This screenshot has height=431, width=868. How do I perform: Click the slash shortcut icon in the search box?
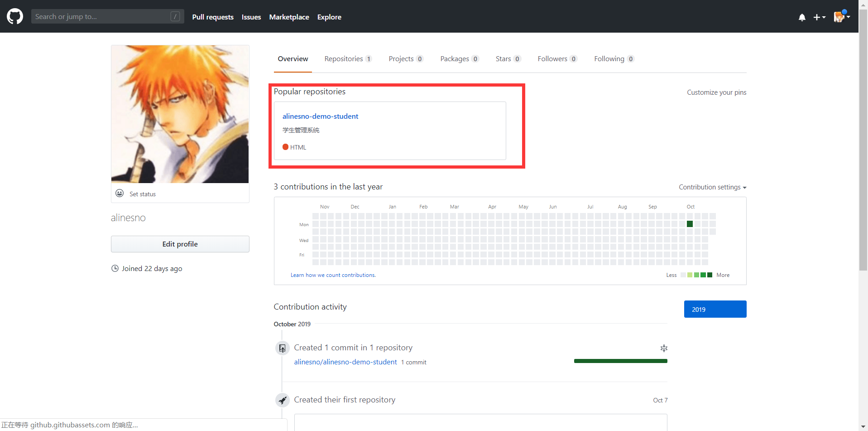click(175, 16)
